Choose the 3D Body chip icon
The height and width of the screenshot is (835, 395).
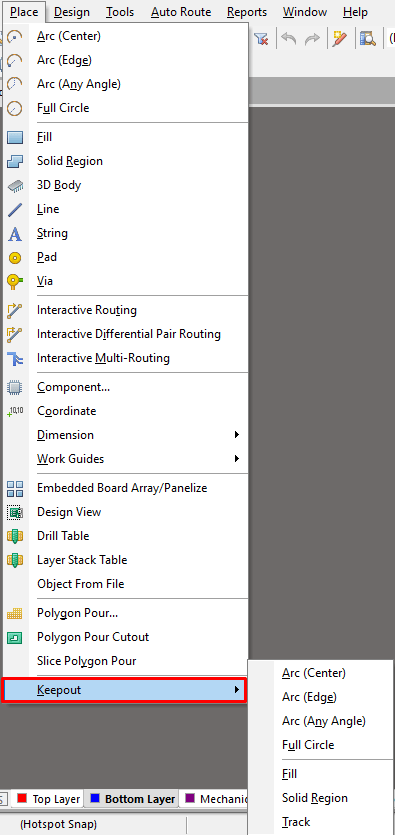(15, 186)
